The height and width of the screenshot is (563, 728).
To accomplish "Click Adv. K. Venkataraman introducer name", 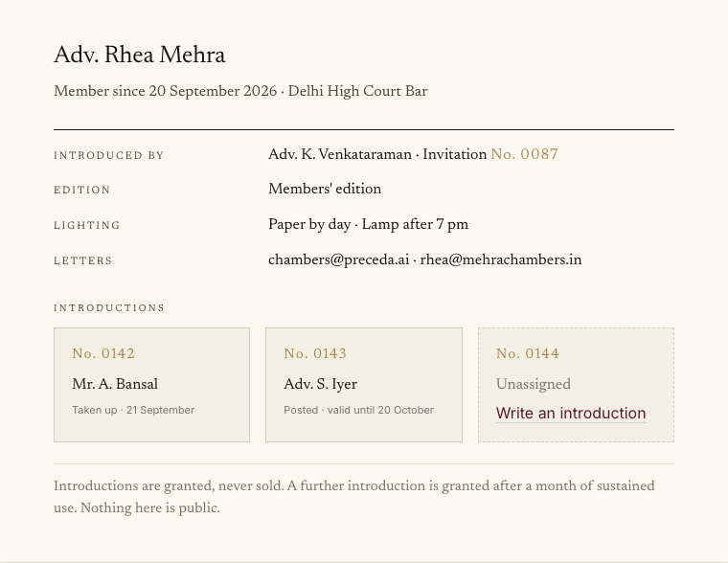I will click(340, 154).
